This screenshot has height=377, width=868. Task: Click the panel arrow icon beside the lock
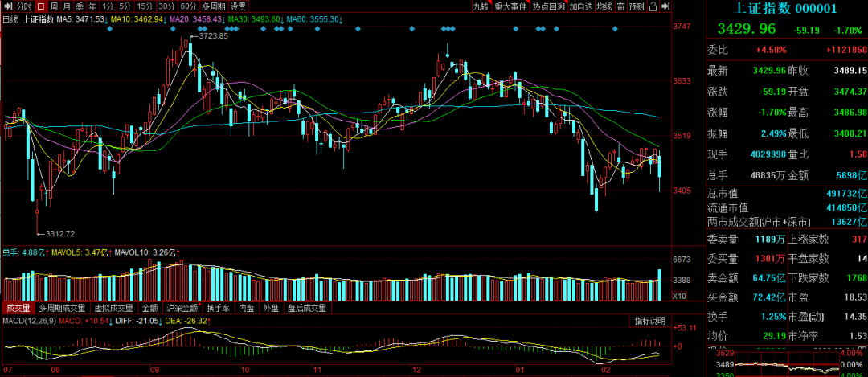(x=665, y=6)
